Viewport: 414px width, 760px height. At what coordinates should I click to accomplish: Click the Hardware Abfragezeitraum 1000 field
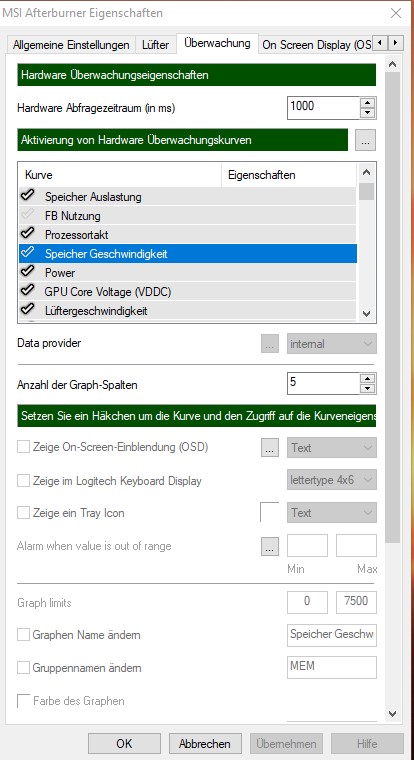coord(323,108)
